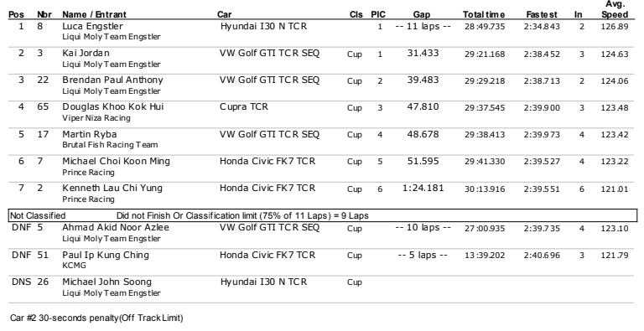The height and width of the screenshot is (331, 644).
Task: Click the Car #2 30-seconds penalty note
Action: coord(96,318)
